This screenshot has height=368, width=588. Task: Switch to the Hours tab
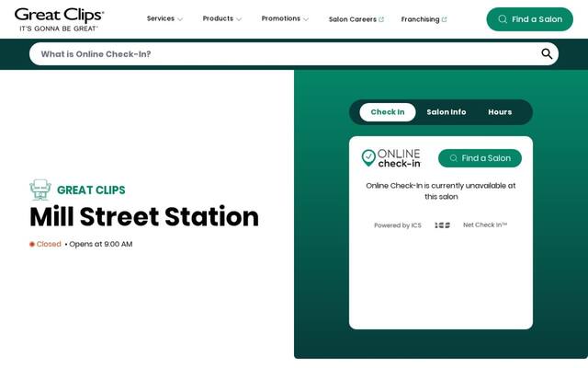click(x=500, y=112)
